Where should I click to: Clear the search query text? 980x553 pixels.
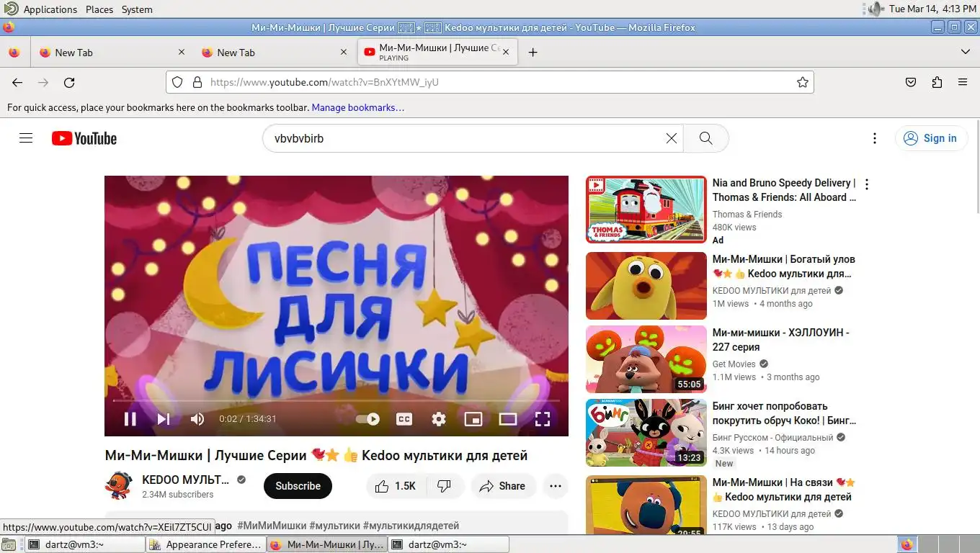click(672, 138)
